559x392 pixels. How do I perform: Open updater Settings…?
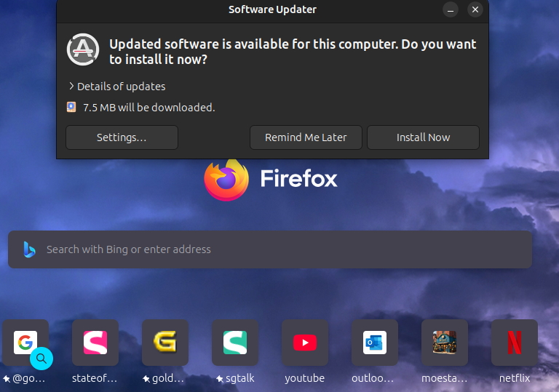point(122,137)
